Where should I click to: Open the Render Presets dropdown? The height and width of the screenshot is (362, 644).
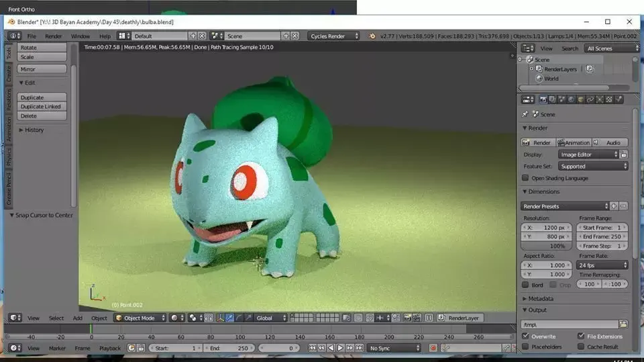point(565,206)
